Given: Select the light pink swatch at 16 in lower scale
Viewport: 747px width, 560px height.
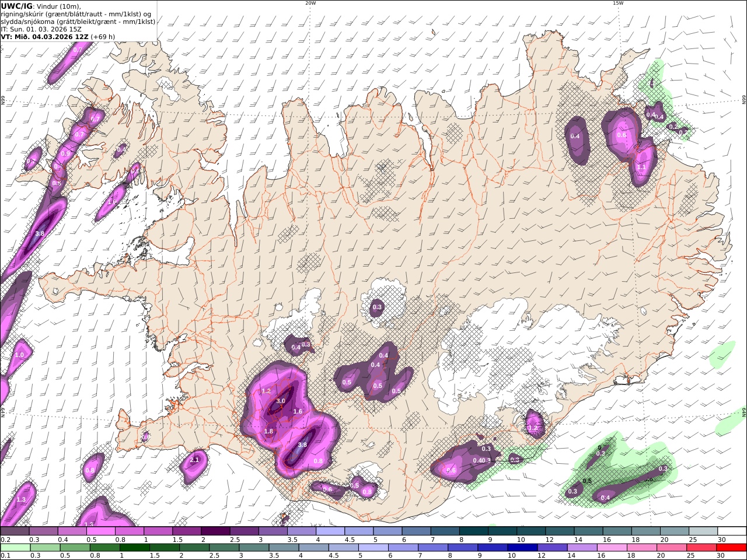Looking at the screenshot, I should pyautogui.click(x=612, y=548).
